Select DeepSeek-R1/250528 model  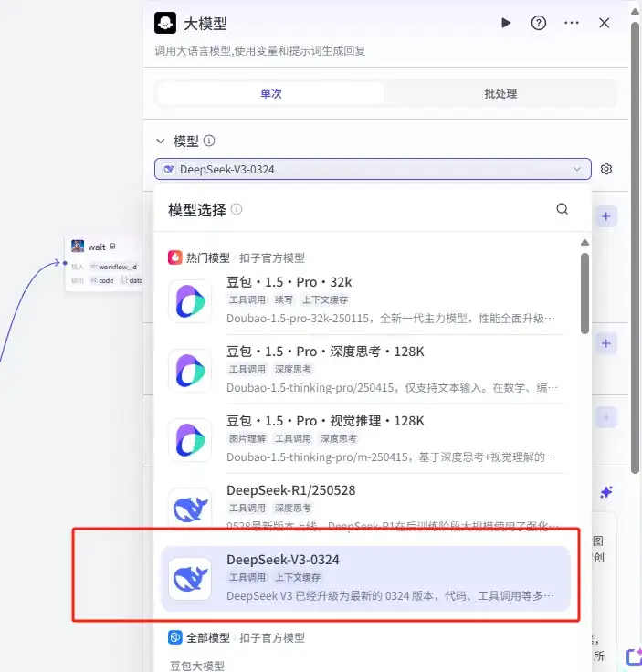365,508
